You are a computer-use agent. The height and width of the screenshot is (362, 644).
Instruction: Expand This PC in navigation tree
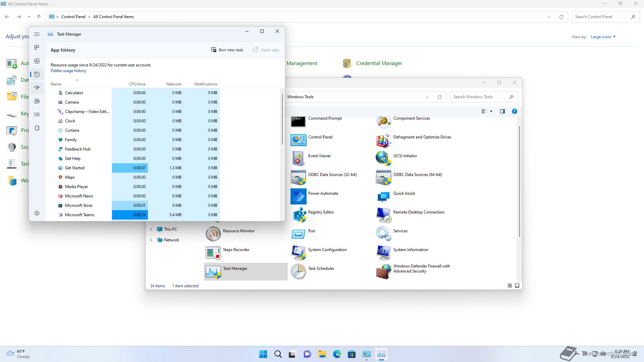point(151,229)
